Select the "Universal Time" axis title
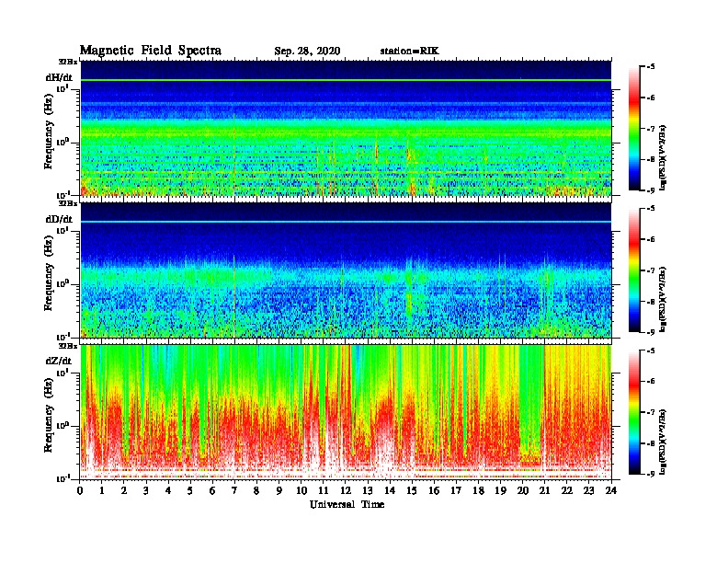This screenshot has width=728, height=563. coord(347,504)
